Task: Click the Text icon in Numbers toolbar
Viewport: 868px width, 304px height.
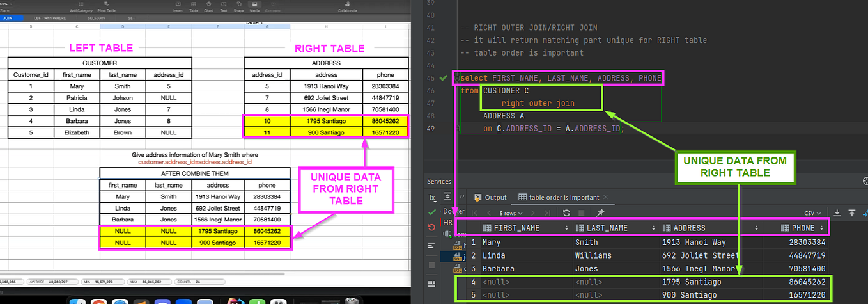Action: (x=223, y=4)
